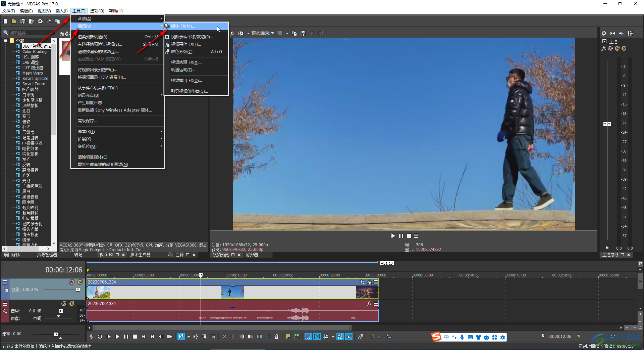Mute video track 1

[x=72, y=282]
